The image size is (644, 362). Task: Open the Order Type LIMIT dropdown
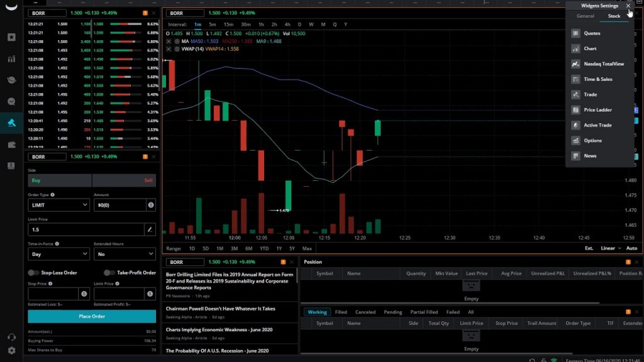(58, 205)
